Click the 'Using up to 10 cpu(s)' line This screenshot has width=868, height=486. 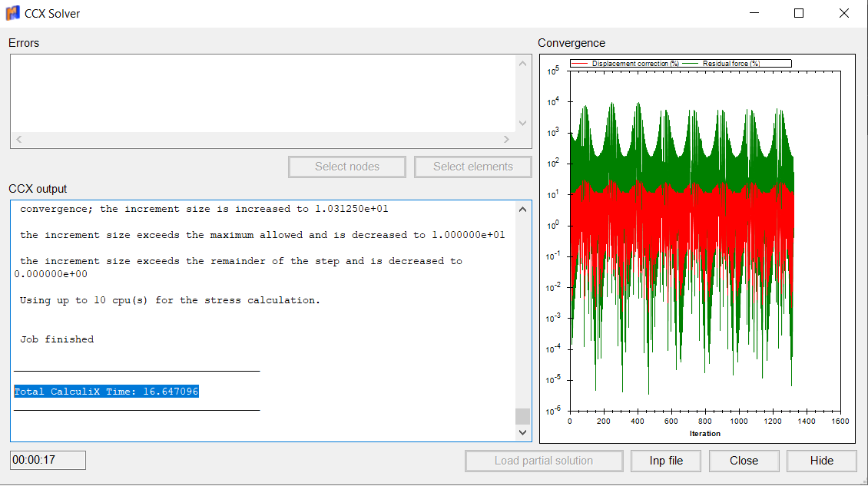[x=170, y=300]
